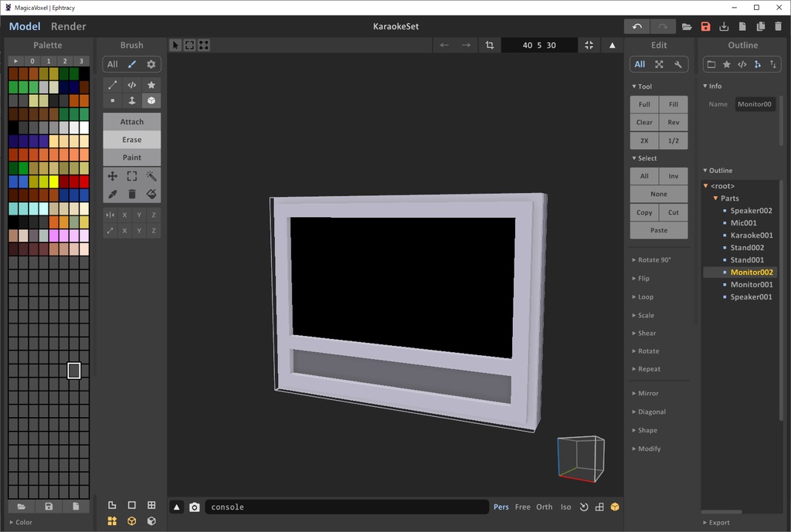Viewport: 791px width, 532px height.
Task: Click the Paste button
Action: click(x=659, y=230)
